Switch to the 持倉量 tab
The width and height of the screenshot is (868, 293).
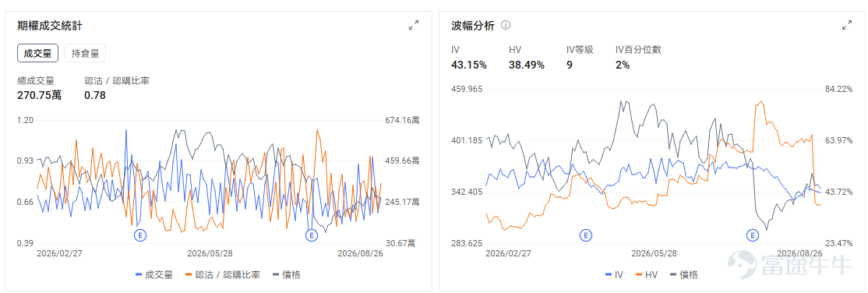(85, 54)
